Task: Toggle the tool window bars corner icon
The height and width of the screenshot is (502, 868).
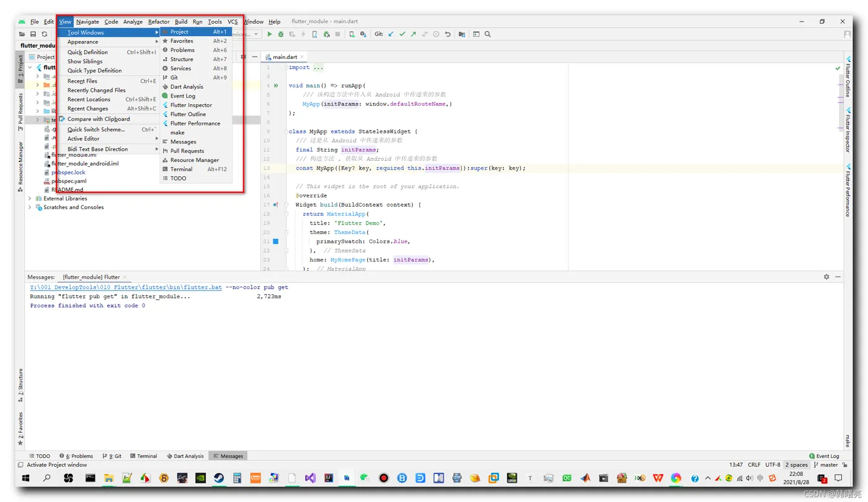Action: [x=20, y=465]
